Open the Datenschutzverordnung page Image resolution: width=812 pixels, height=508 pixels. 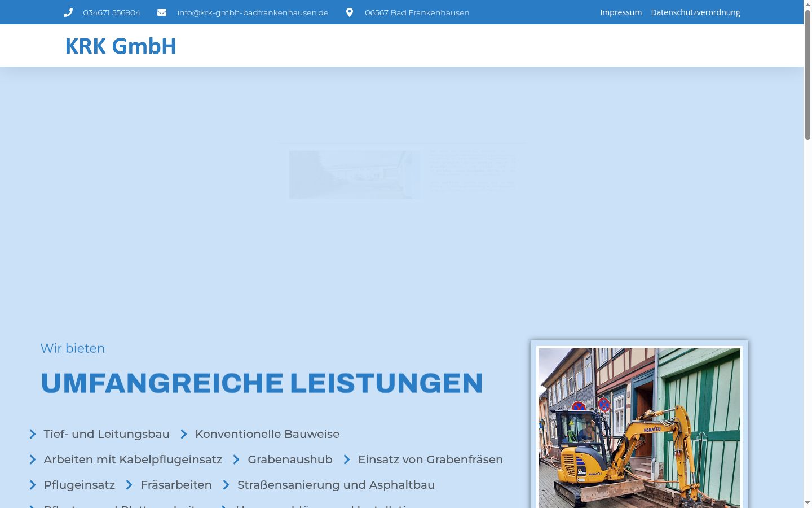[x=695, y=12]
